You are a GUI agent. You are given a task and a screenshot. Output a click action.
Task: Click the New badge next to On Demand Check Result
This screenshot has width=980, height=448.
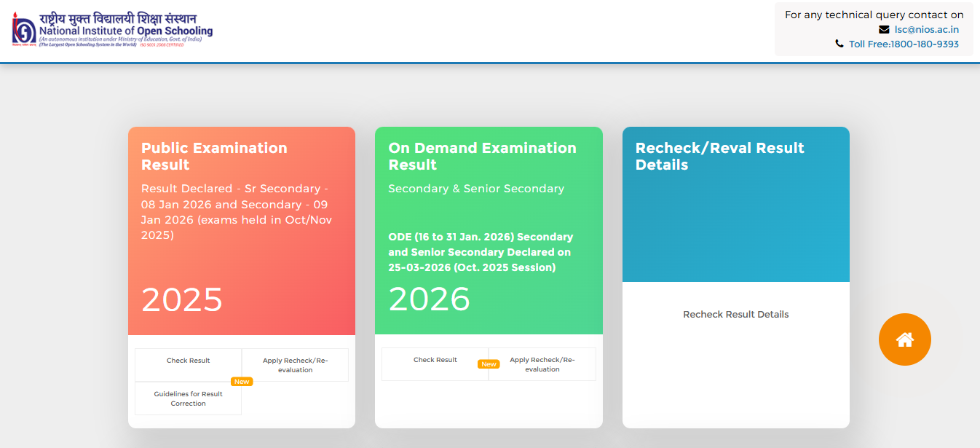click(x=489, y=363)
